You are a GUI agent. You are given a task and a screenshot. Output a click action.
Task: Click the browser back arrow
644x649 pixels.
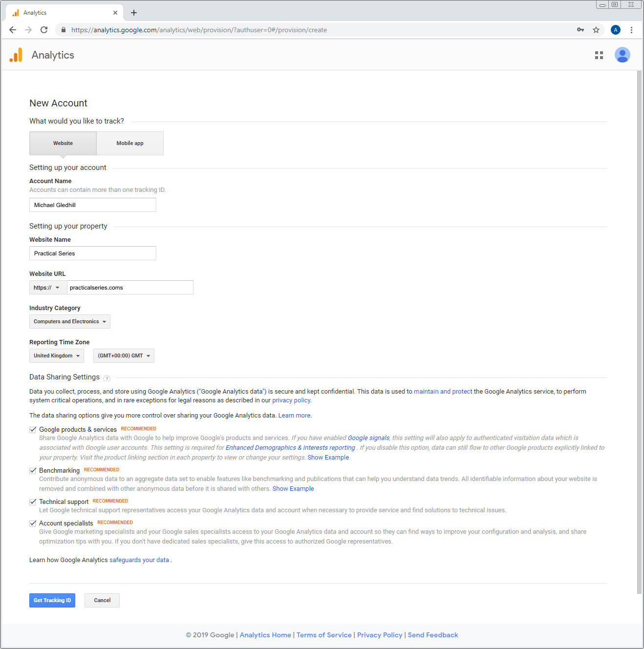tap(13, 30)
